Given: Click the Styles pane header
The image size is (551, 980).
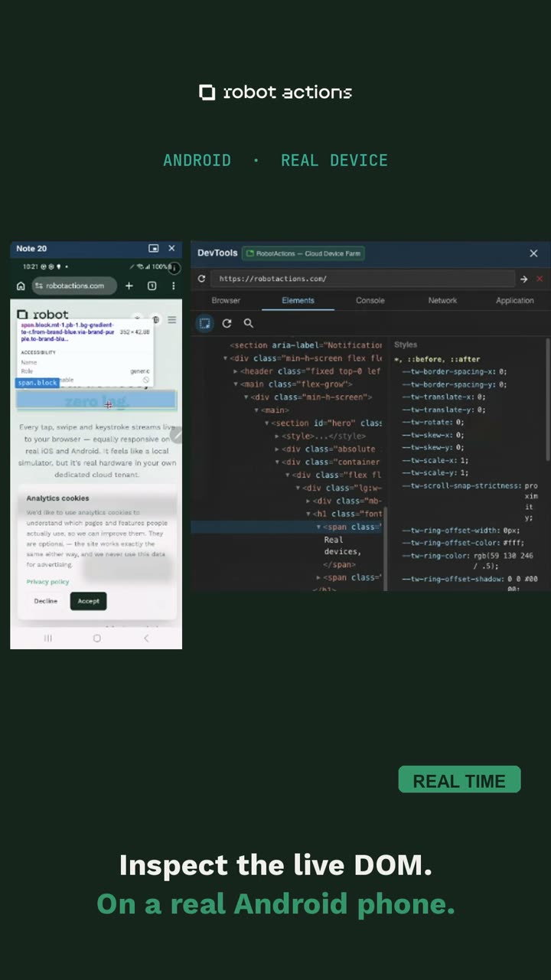Looking at the screenshot, I should pos(406,345).
